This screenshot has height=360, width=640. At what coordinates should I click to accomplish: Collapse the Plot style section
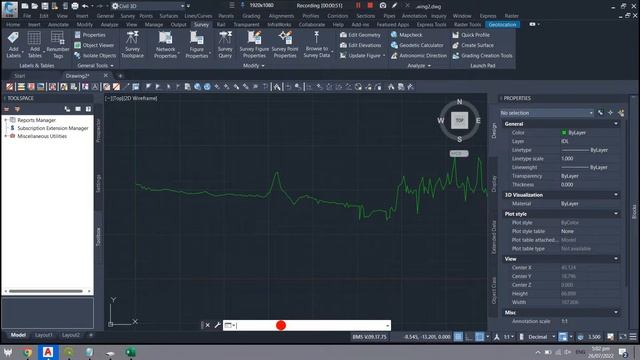point(616,213)
